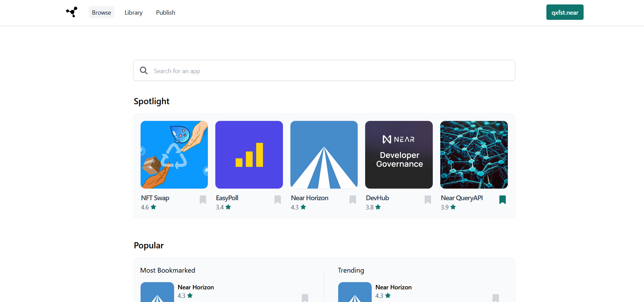Image resolution: width=644 pixels, height=302 pixels.
Task: Click the star beside NFT Swap's 4.6 rating
Action: [154, 207]
